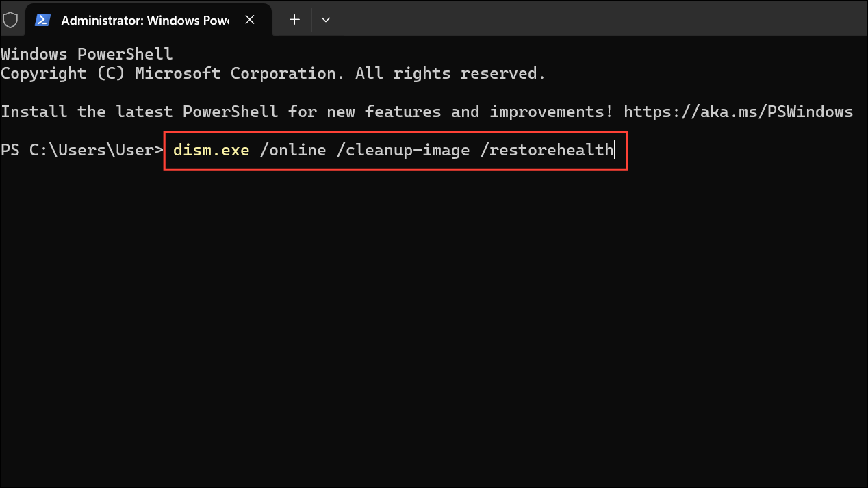Click the /restorehealth parameter text
Image resolution: width=868 pixels, height=488 pixels.
point(547,150)
